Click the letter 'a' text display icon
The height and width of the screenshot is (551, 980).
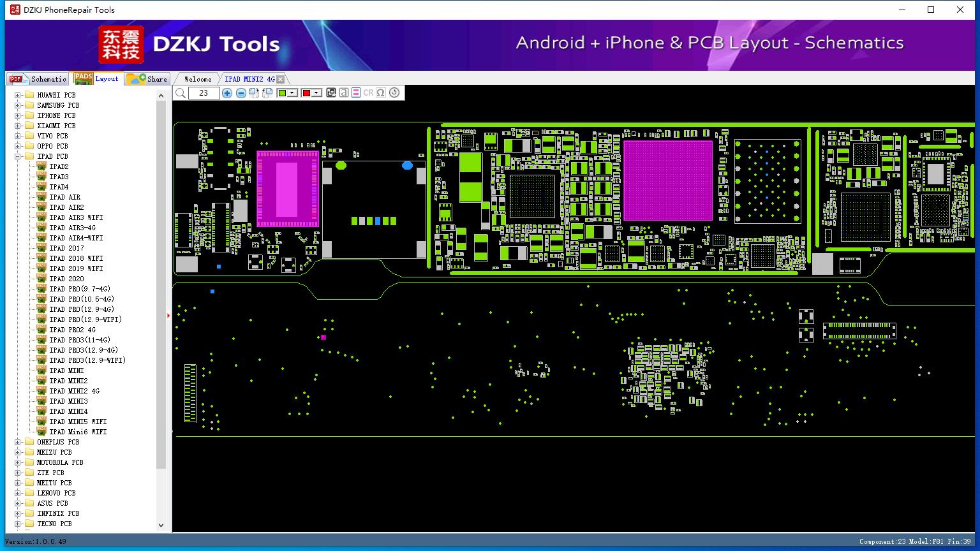344,93
